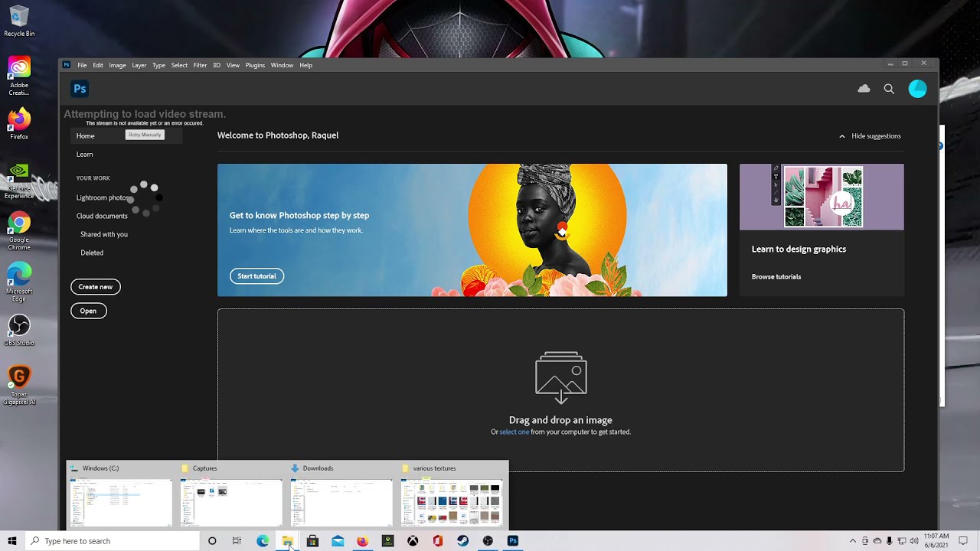
Task: Open the File menu in Photoshop
Action: pyautogui.click(x=82, y=65)
